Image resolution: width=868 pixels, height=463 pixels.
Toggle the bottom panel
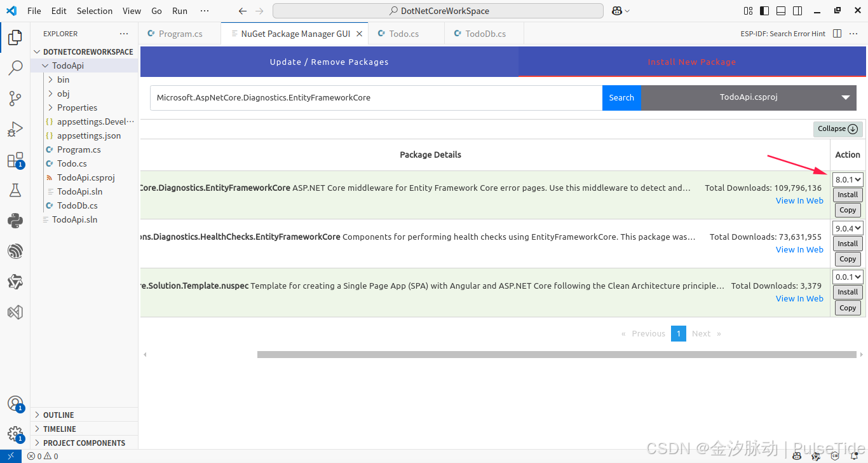[x=781, y=11]
